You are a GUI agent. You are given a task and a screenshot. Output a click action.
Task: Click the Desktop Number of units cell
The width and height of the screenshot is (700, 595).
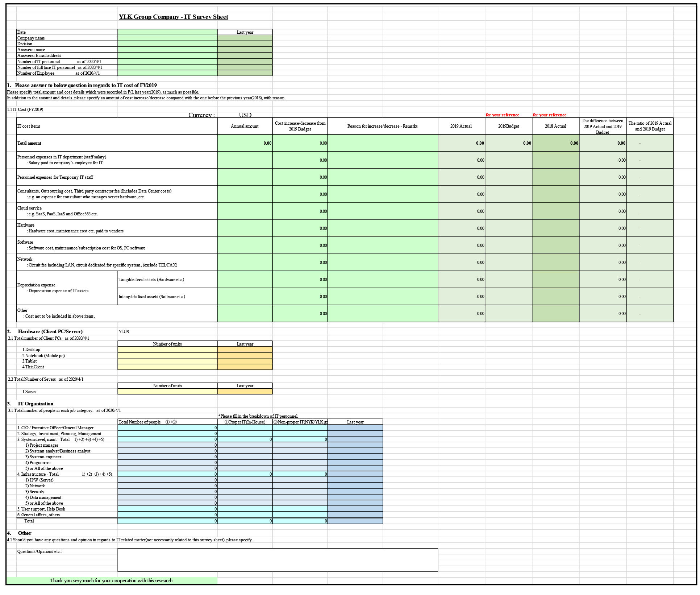(x=167, y=350)
